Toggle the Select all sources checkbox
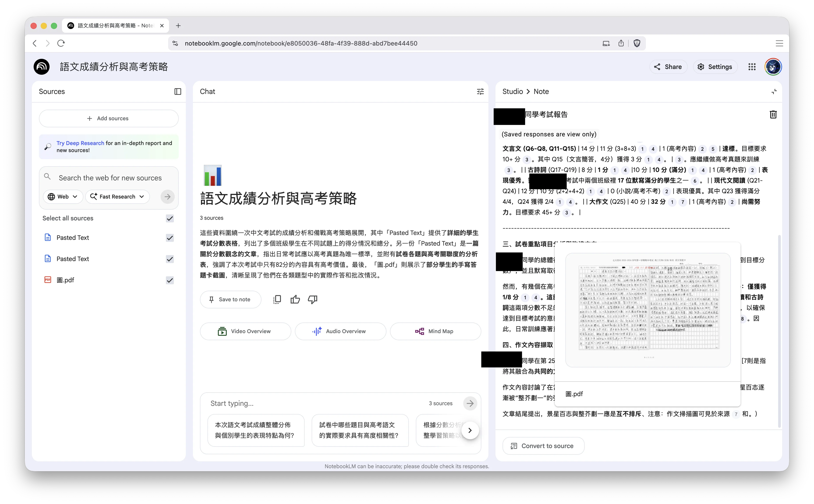Viewport: 814px width, 504px height. (x=170, y=218)
